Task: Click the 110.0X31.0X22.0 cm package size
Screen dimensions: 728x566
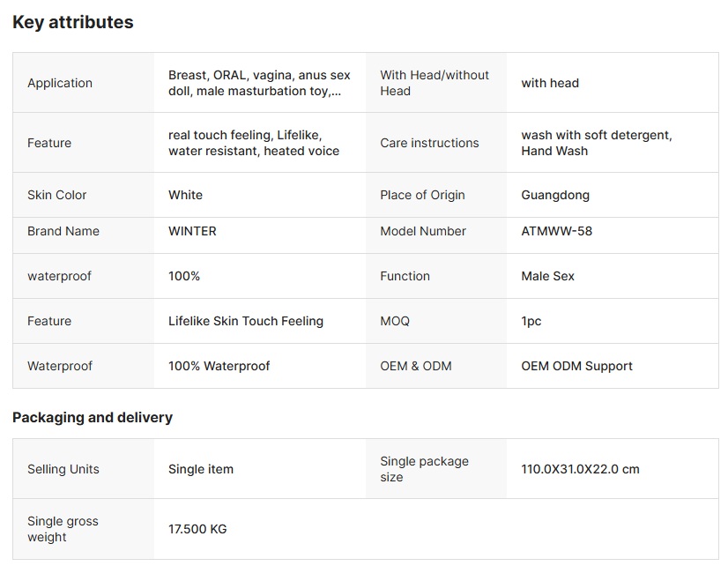Action: [580, 469]
